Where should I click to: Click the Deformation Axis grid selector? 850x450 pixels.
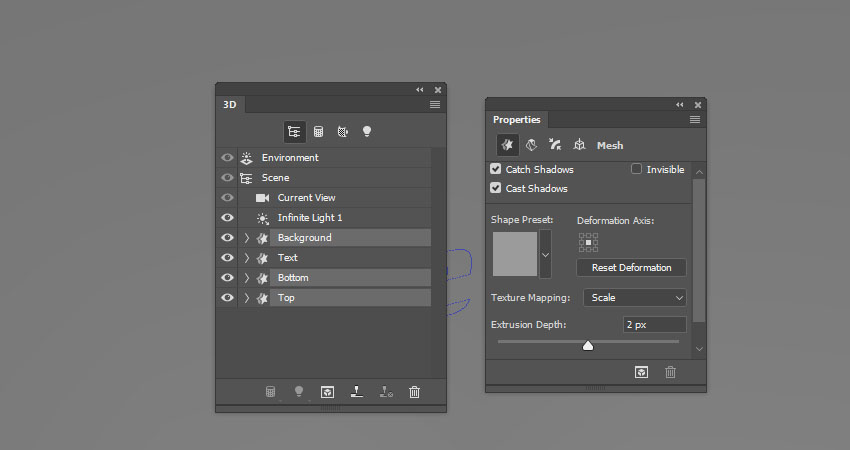(x=588, y=242)
